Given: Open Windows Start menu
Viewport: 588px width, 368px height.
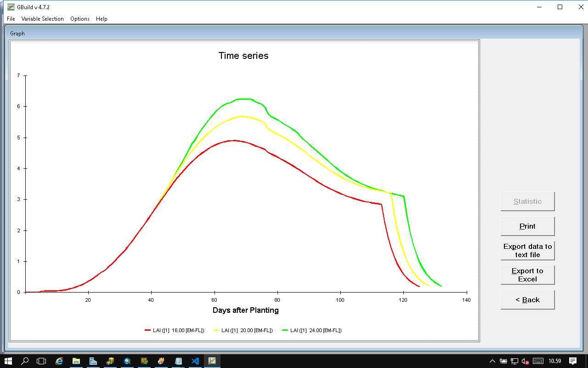Looking at the screenshot, I should tap(8, 361).
